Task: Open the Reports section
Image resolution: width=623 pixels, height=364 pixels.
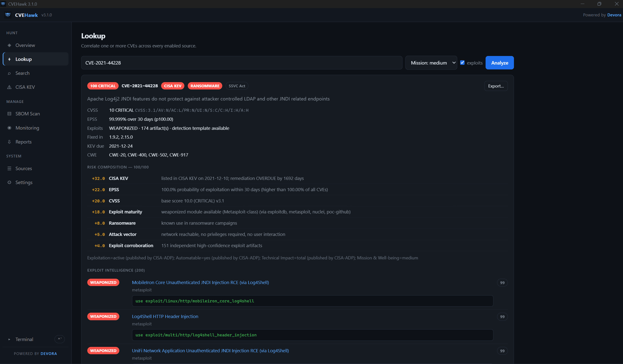Action: (36, 142)
